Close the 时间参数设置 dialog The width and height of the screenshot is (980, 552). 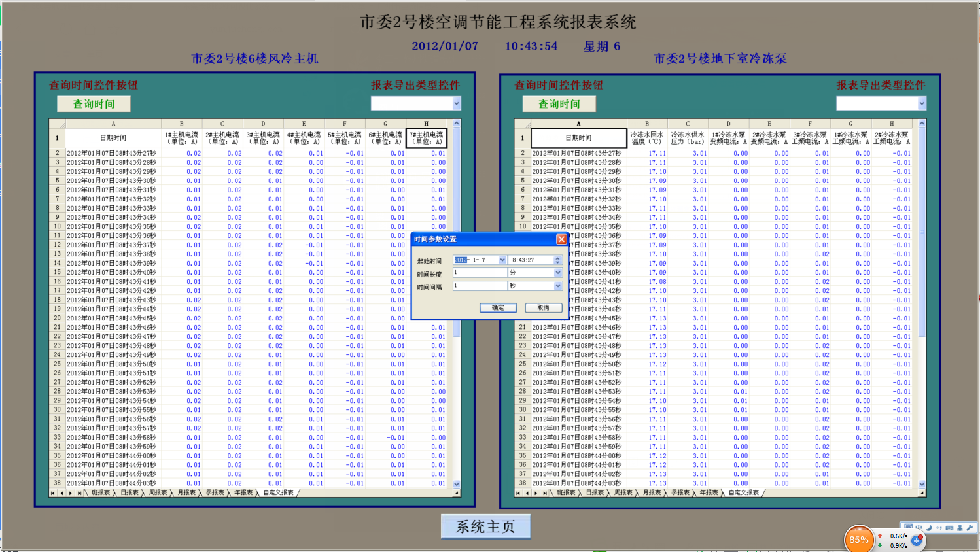pyautogui.click(x=561, y=239)
